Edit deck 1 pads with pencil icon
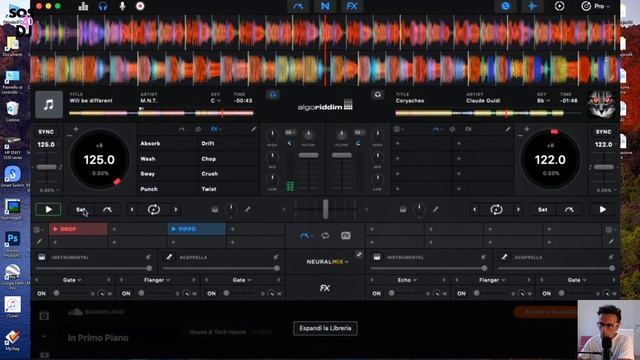Viewport: 640px width, 360px height. 253,129
